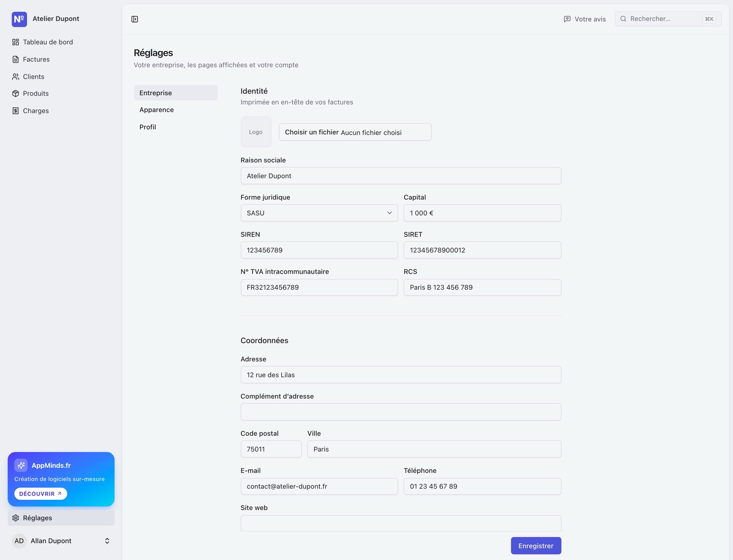
Task: Edit the Raison sociale field
Action: [401, 176]
